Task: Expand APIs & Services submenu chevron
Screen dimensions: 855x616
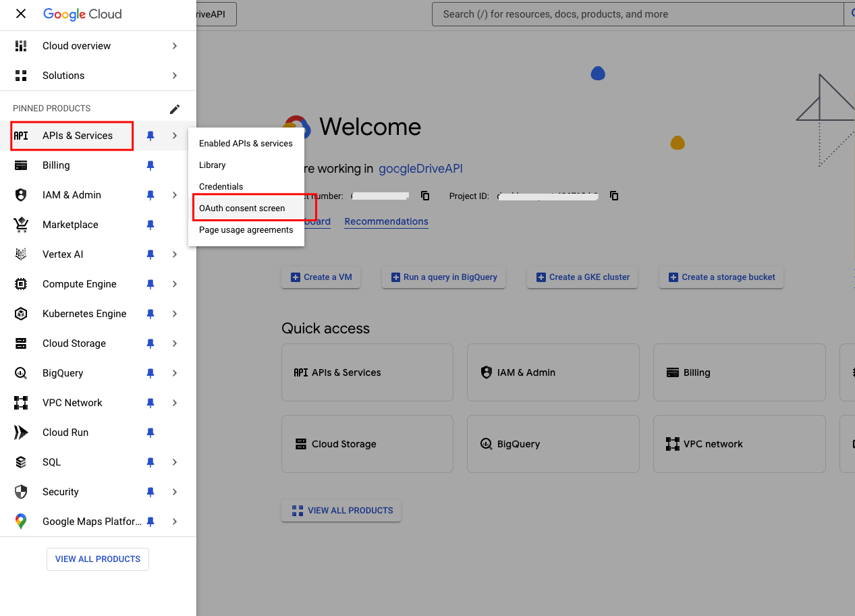Action: pos(175,136)
